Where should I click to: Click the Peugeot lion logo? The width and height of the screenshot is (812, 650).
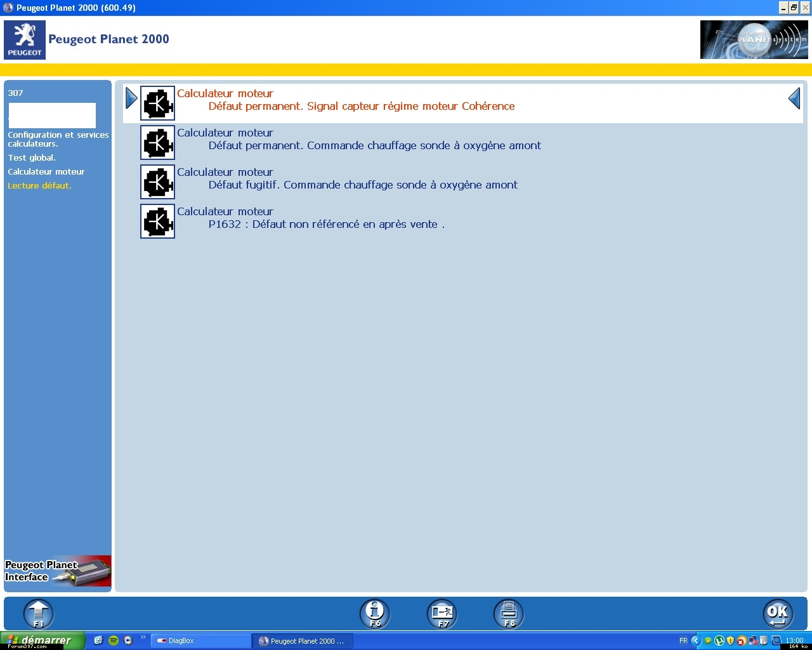pyautogui.click(x=25, y=40)
